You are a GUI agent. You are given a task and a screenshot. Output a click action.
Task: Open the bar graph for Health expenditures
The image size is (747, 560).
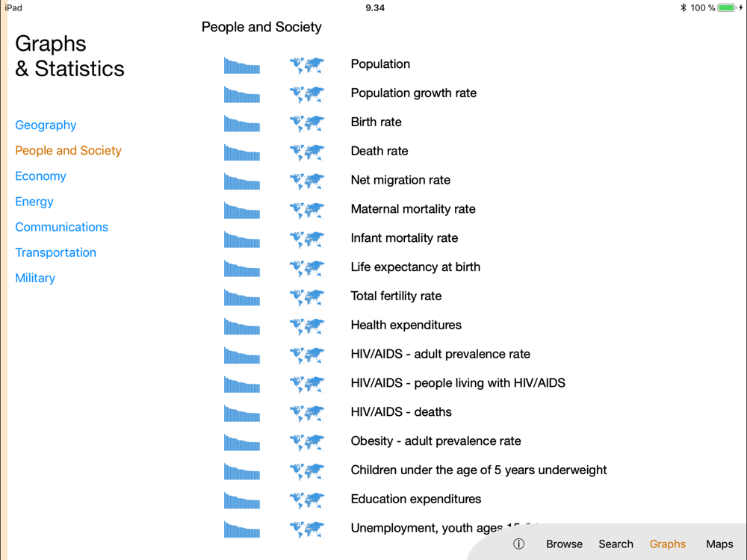pyautogui.click(x=242, y=326)
